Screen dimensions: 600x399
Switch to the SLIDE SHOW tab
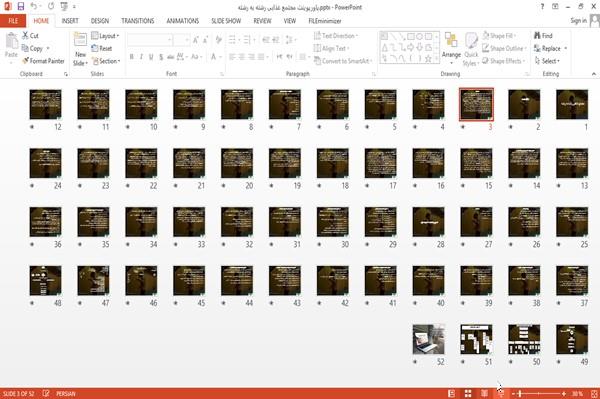click(x=226, y=21)
